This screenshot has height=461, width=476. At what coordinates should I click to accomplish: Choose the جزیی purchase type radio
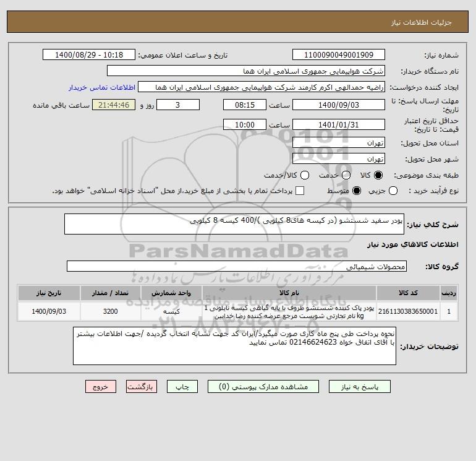coord(393,191)
